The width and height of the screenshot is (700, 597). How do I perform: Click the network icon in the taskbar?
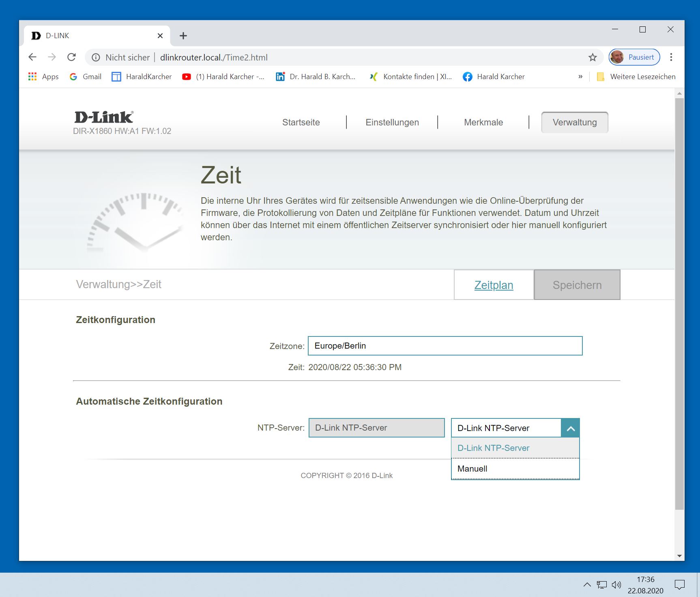coord(602,585)
